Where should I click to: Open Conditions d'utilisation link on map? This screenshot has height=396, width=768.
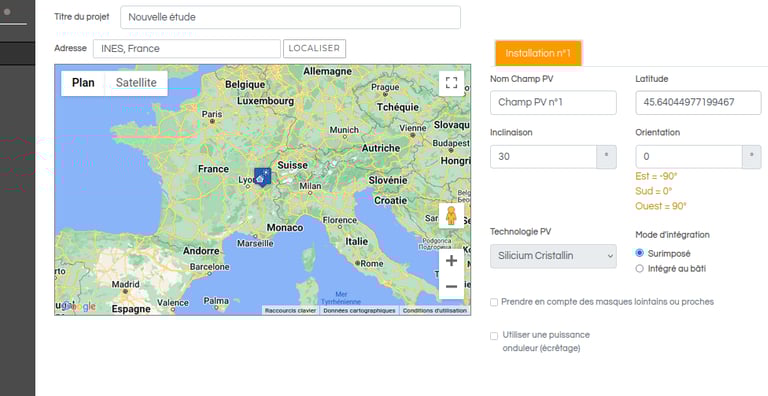(434, 310)
